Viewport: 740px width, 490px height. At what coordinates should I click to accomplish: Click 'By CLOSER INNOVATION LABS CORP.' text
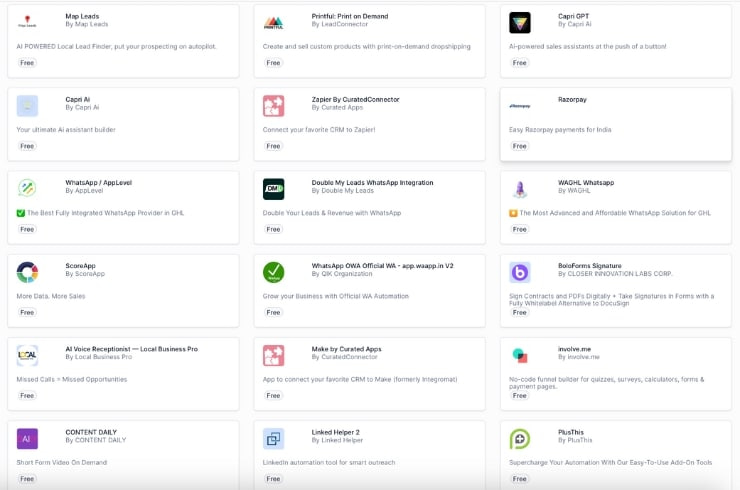(x=615, y=273)
